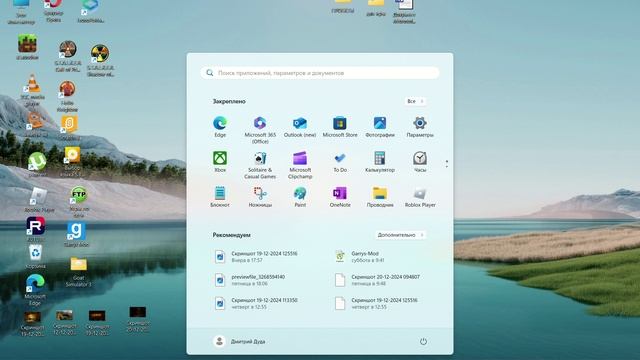Open Калькулятор from pinned apps
The height and width of the screenshot is (360, 640).
pos(380,162)
